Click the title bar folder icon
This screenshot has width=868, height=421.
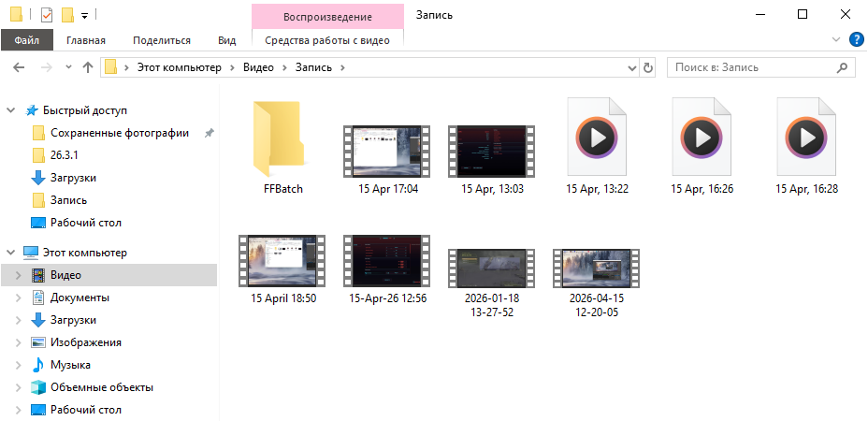tap(17, 14)
